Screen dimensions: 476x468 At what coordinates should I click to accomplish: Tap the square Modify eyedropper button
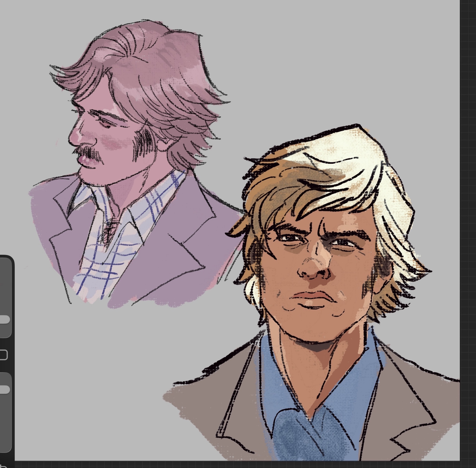pyautogui.click(x=3, y=355)
